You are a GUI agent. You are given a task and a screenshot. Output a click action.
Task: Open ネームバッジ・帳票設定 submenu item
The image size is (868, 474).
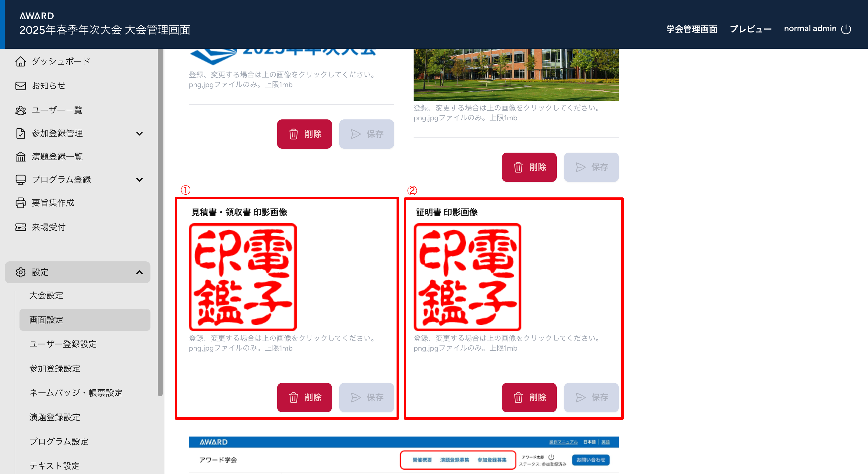click(76, 393)
